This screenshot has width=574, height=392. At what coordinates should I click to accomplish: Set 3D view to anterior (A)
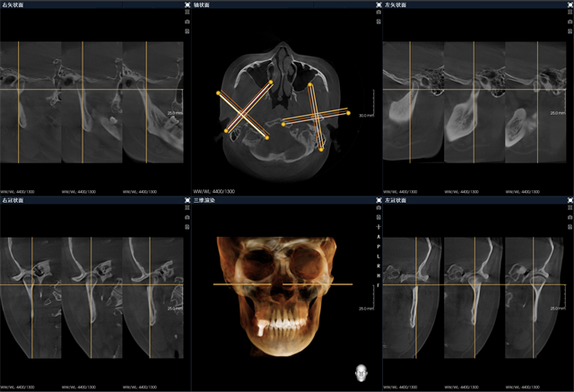pyautogui.click(x=378, y=237)
